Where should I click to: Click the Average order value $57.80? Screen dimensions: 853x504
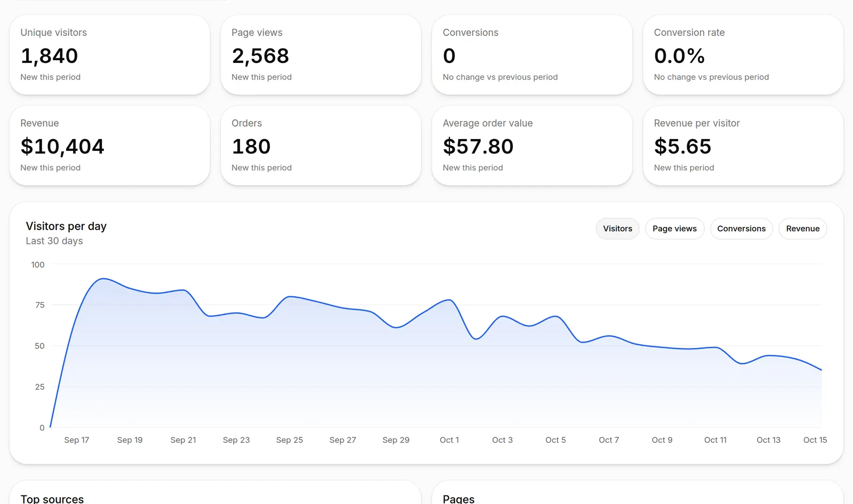pos(478,147)
